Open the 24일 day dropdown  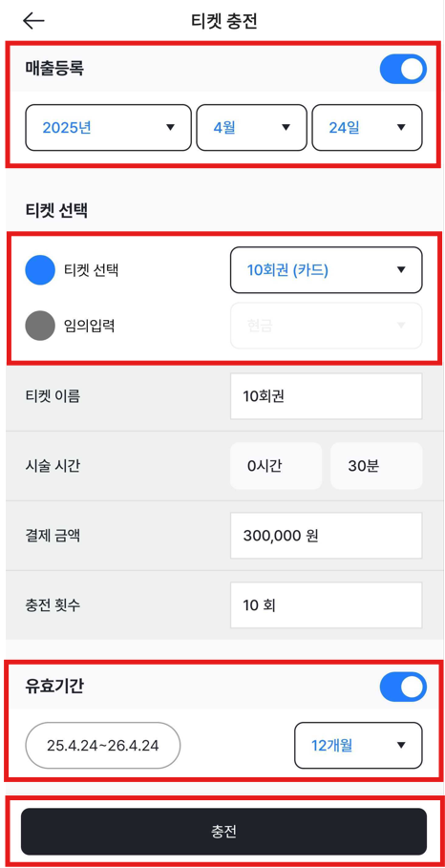coord(367,128)
